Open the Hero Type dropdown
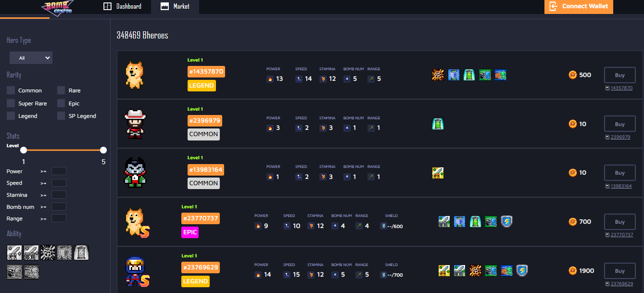 coord(31,58)
